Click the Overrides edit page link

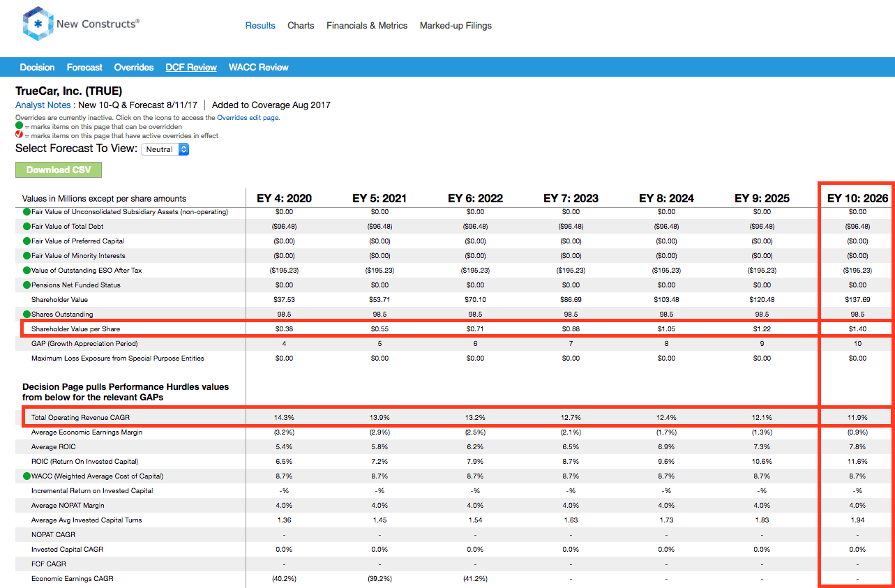(x=248, y=118)
